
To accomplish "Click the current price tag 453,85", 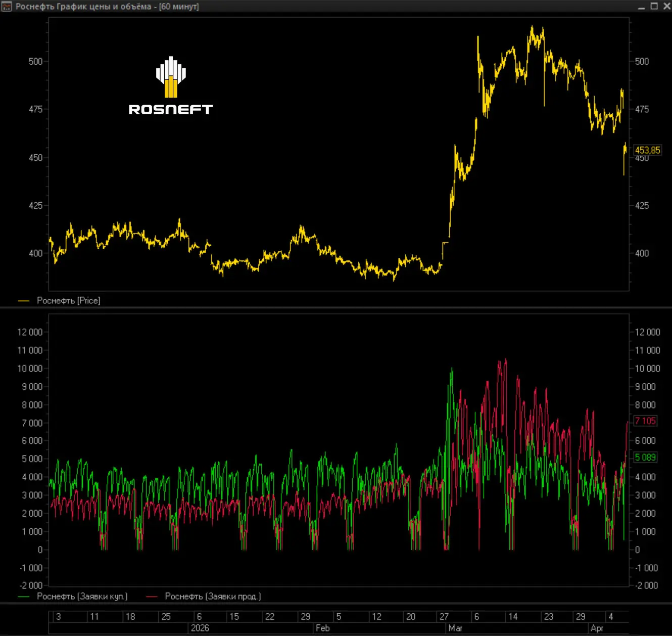I will (x=647, y=150).
